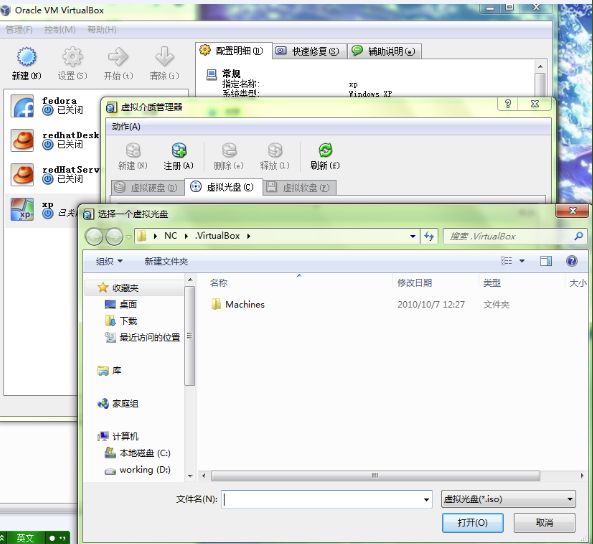
Task: Toggle the preview pane icon
Action: pyautogui.click(x=546, y=261)
